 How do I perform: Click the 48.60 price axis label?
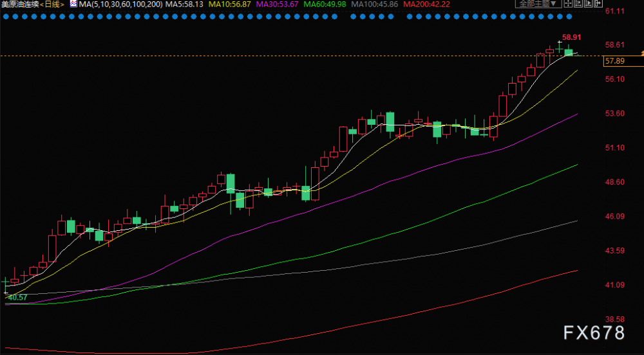coord(615,182)
